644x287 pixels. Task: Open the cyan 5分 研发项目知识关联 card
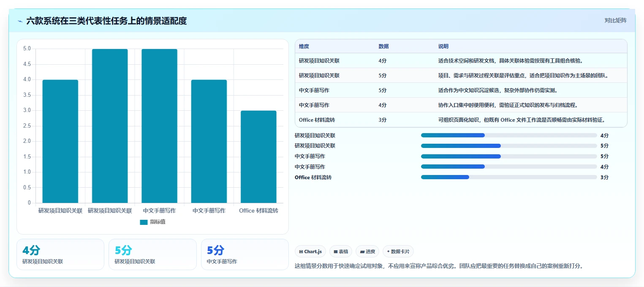tap(152, 254)
